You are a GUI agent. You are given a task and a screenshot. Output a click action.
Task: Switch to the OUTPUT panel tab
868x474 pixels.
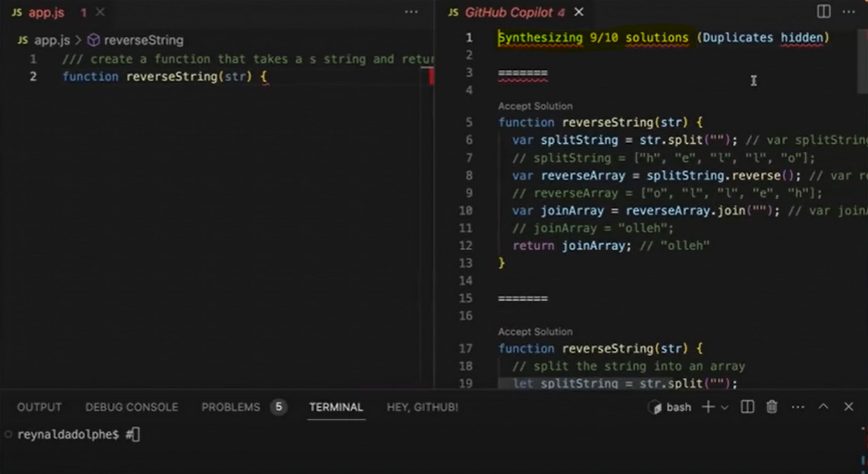[x=39, y=407]
